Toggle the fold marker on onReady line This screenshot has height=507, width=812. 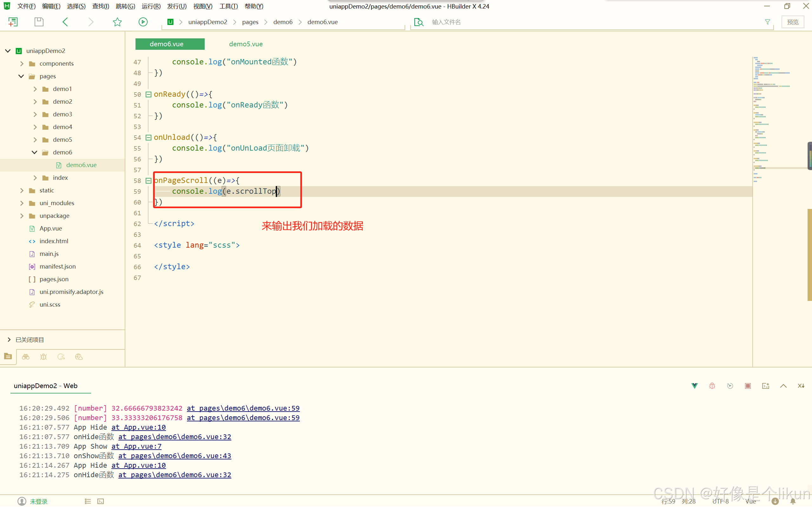(148, 94)
